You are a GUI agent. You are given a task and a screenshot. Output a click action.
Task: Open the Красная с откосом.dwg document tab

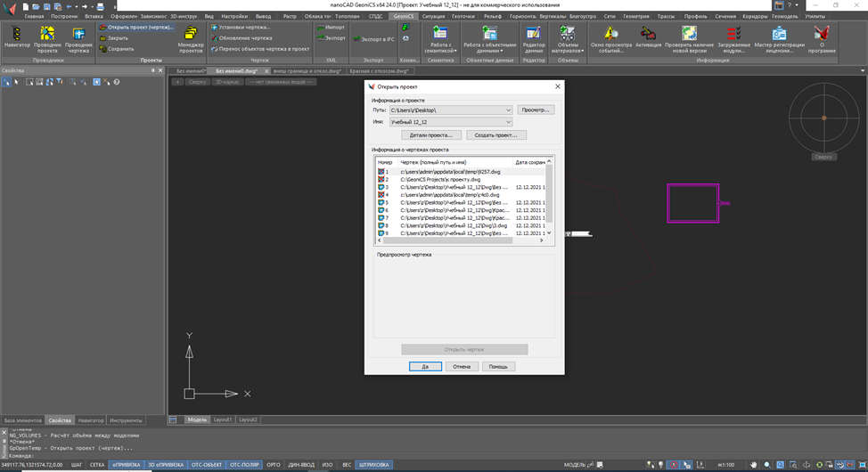click(x=379, y=71)
